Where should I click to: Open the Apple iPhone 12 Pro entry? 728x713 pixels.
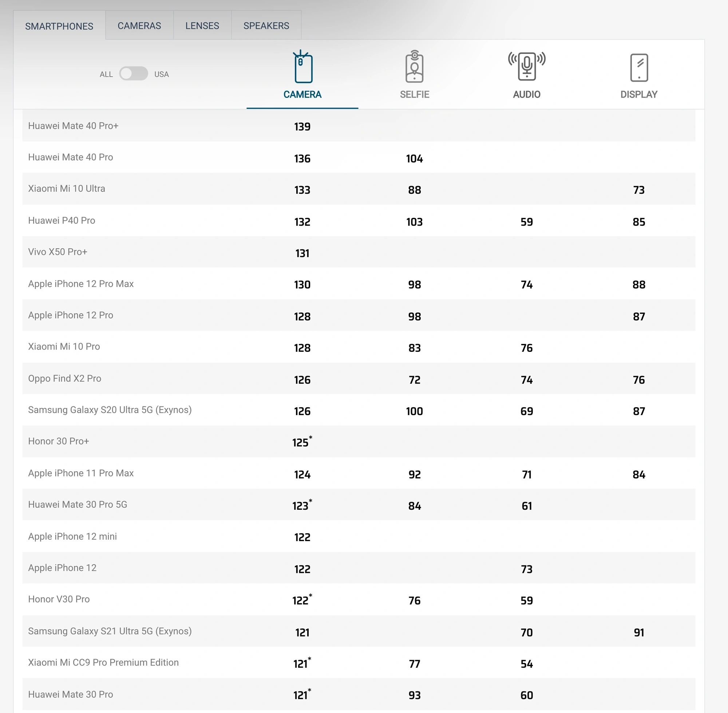click(70, 315)
